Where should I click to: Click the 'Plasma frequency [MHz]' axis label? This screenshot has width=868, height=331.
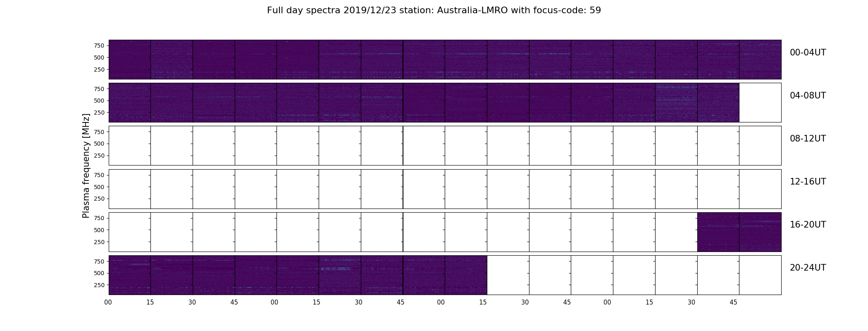86,165
